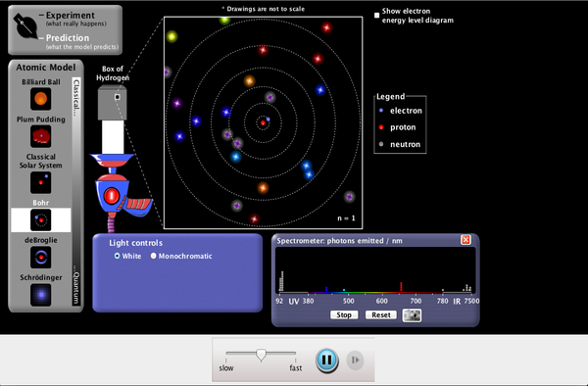Stop the spectrometer recording

(344, 314)
